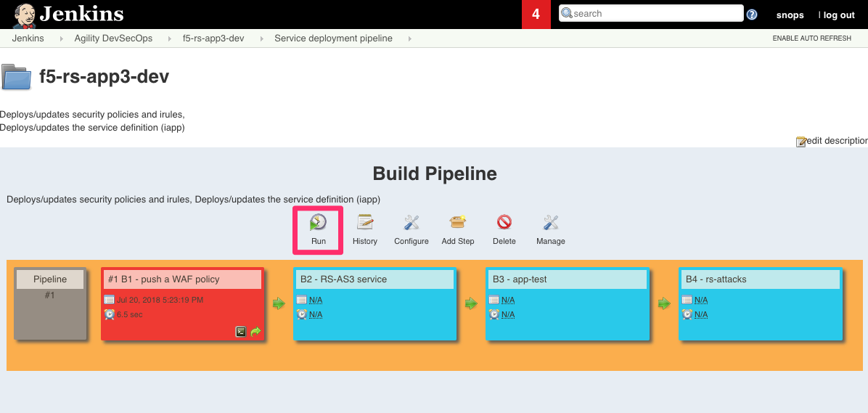This screenshot has width=868, height=413.
Task: Click the Jul 20, 2018 5:23:19 PM timestamp
Action: [160, 300]
